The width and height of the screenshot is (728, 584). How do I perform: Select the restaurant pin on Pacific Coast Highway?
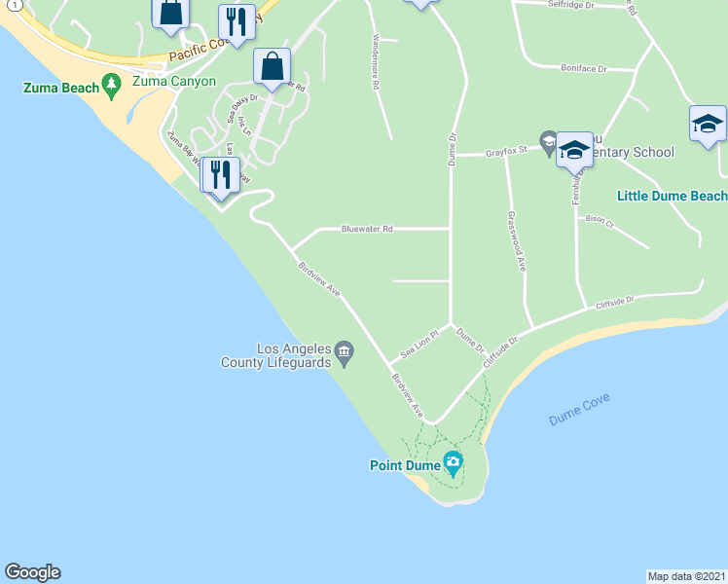click(237, 25)
